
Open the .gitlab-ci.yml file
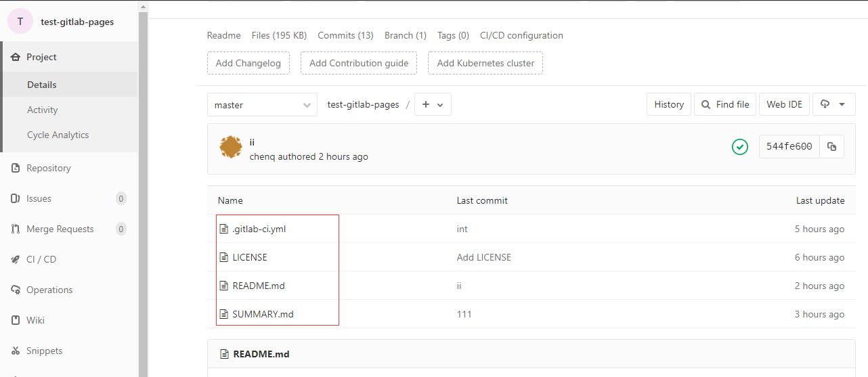coord(259,229)
